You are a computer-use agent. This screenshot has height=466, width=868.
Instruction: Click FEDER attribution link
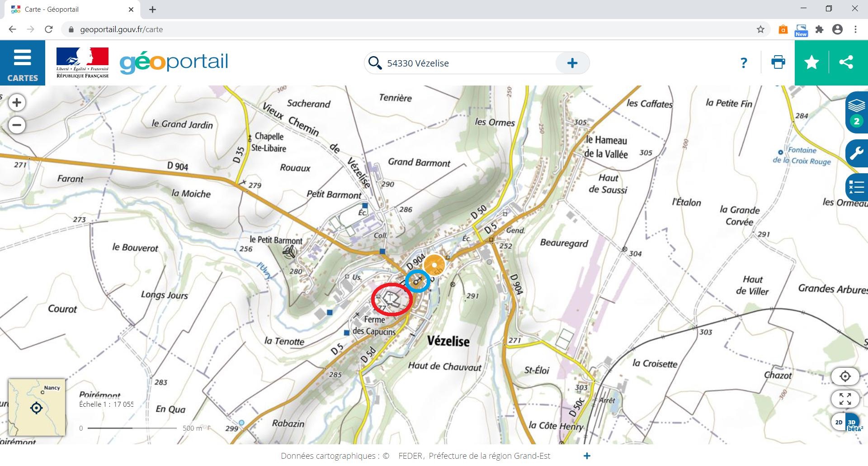410,456
